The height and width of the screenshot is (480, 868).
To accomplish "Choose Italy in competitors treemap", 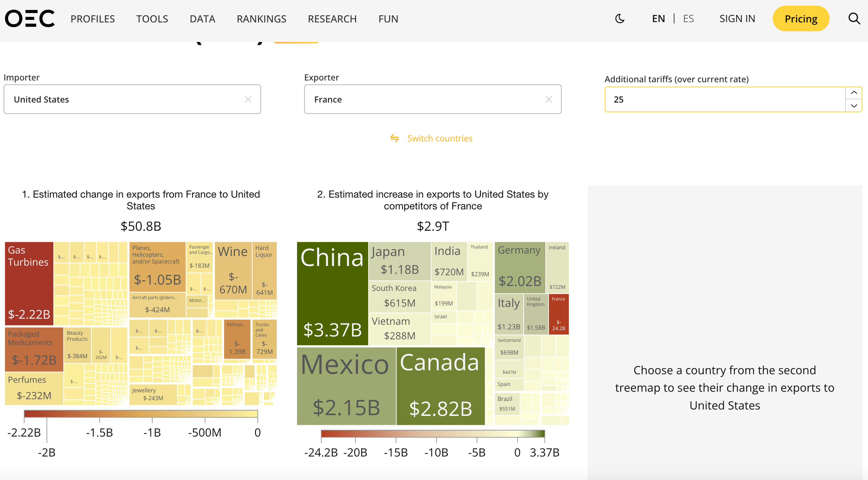I will coord(509,314).
